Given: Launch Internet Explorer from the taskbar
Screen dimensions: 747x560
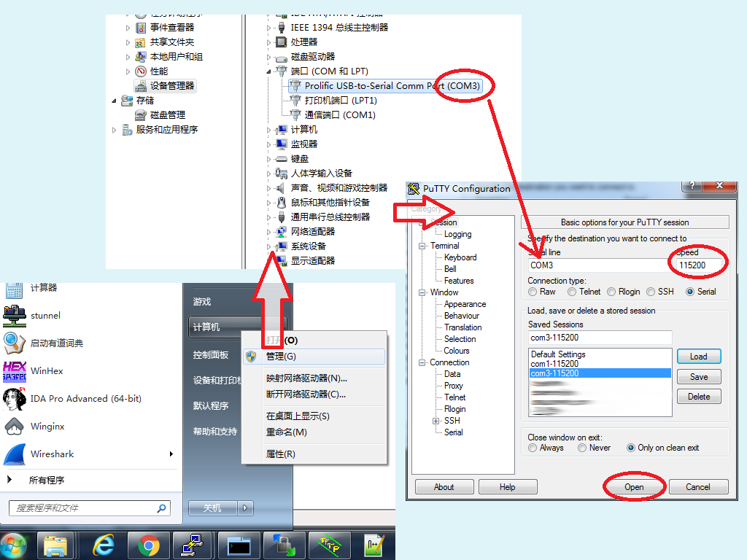Looking at the screenshot, I should (x=103, y=545).
